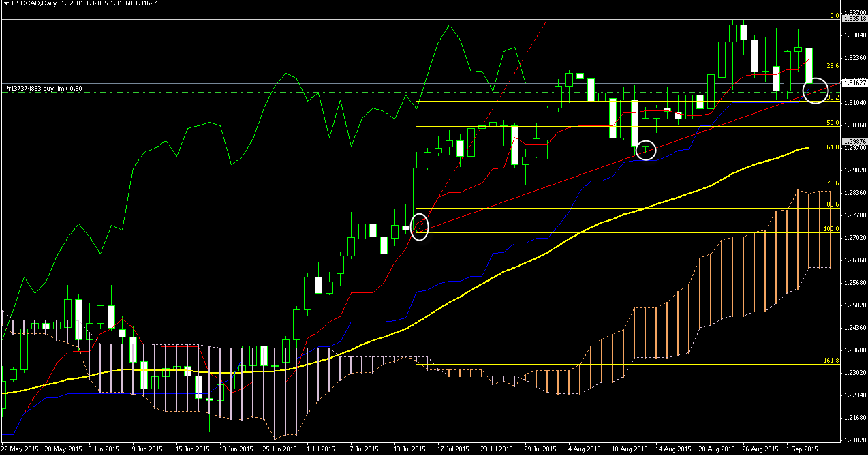Screen dimensions: 868x456
Task: Click the 17 Jul 2015 date label
Action: pyautogui.click(x=452, y=450)
